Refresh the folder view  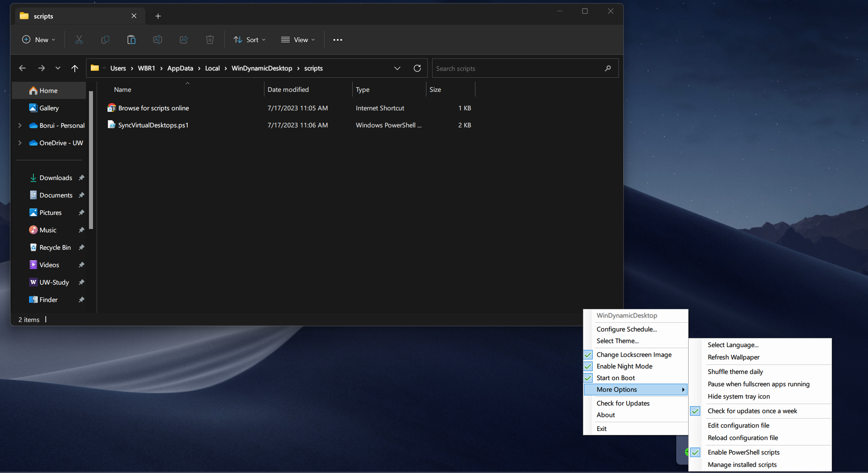[x=417, y=68]
